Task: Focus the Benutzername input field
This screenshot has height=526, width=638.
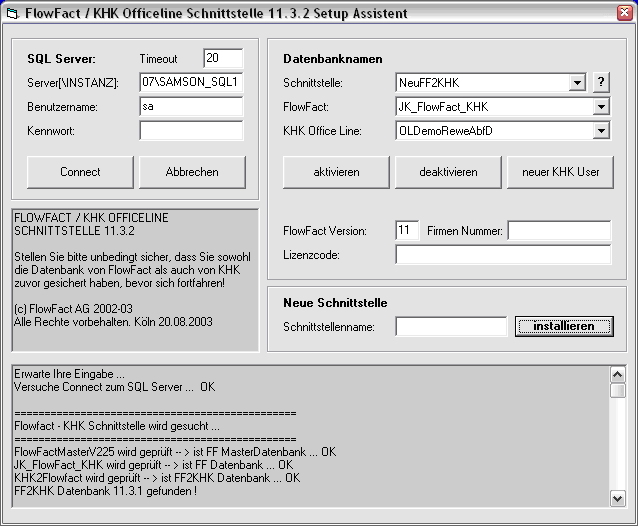Action: pyautogui.click(x=191, y=107)
